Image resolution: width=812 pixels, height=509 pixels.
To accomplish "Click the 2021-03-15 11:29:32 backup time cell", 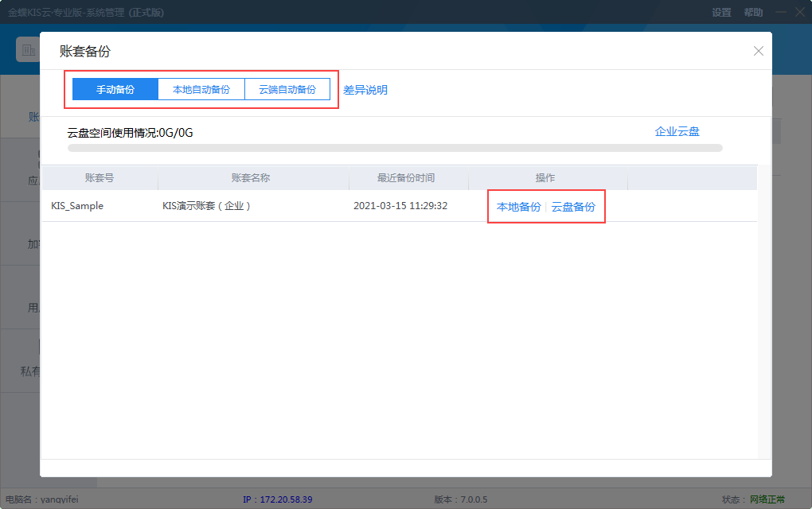I will pos(400,206).
